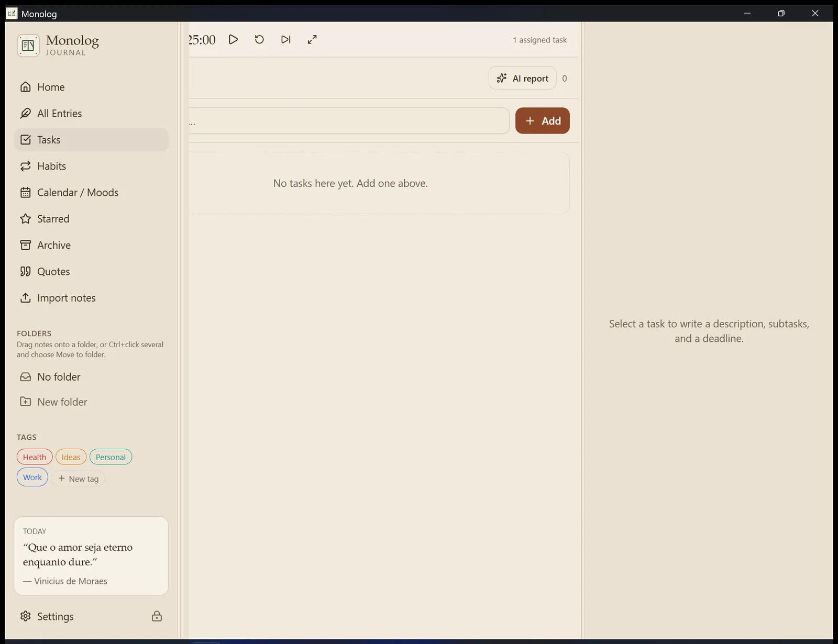Restore down the Monolog window
The image size is (838, 644).
point(781,13)
